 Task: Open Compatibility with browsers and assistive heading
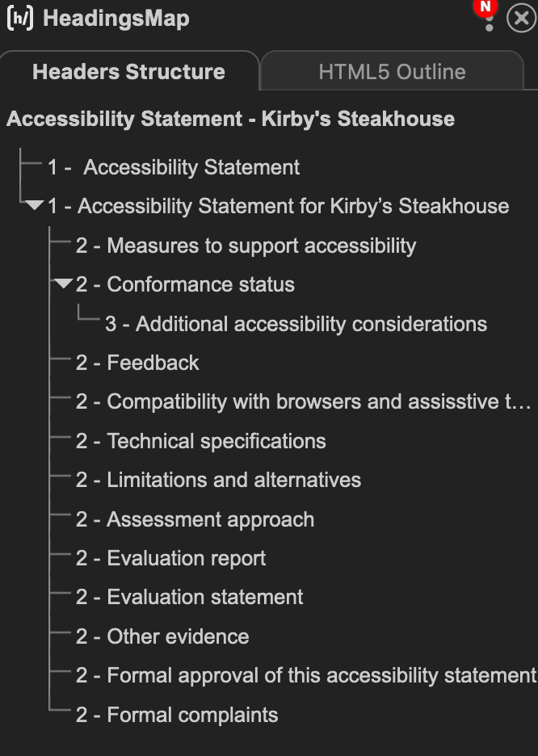304,401
